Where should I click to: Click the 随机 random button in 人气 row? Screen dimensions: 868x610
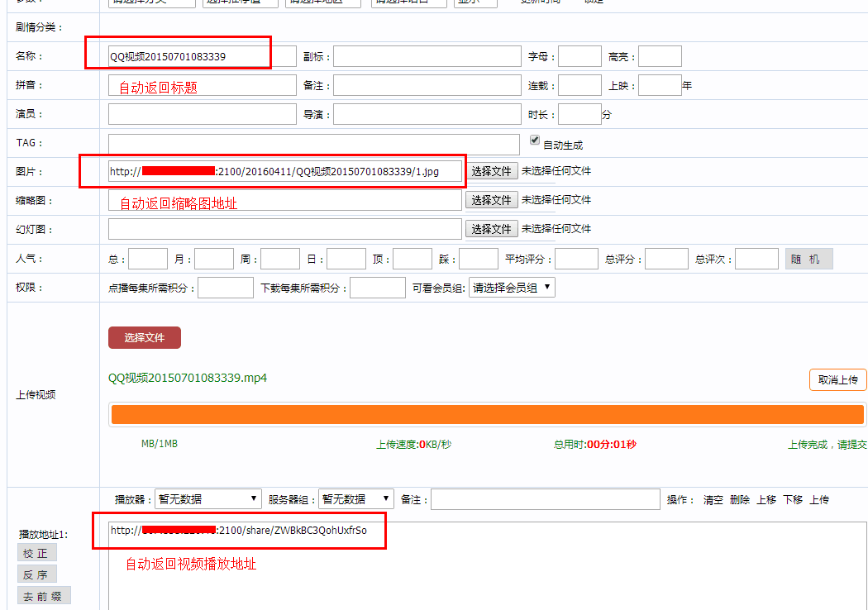pyautogui.click(x=808, y=260)
